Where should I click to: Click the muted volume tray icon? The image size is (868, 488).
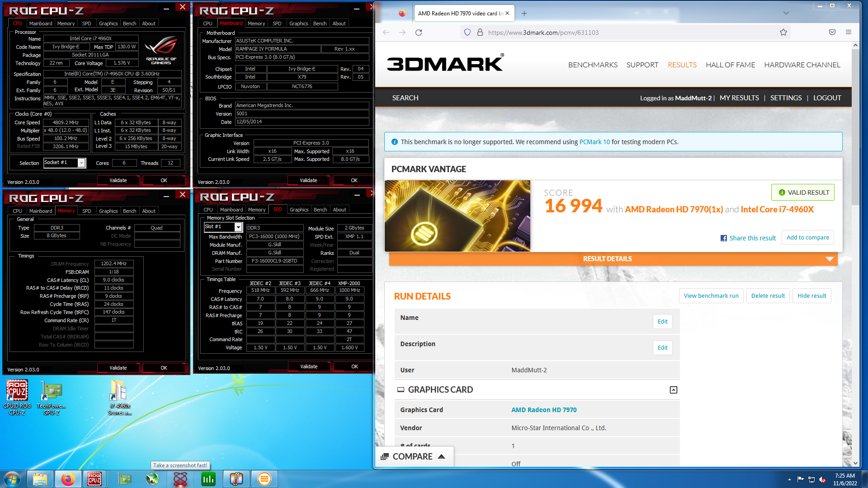pos(822,479)
